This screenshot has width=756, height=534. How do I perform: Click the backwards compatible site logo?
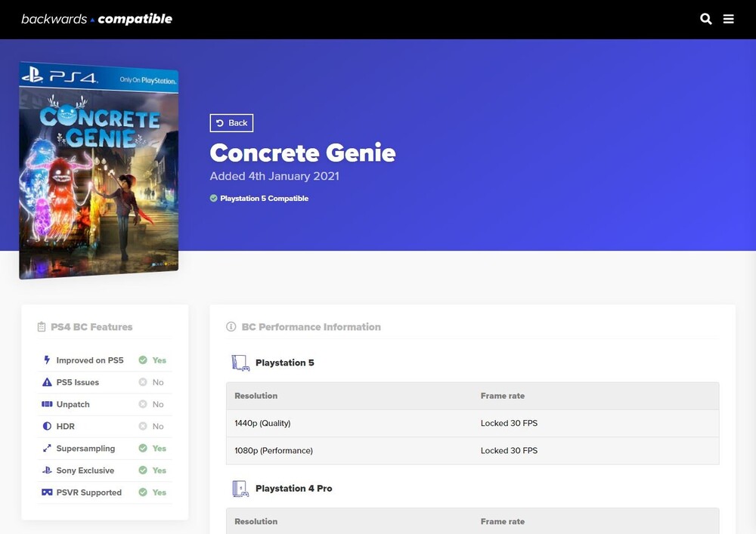(x=97, y=19)
